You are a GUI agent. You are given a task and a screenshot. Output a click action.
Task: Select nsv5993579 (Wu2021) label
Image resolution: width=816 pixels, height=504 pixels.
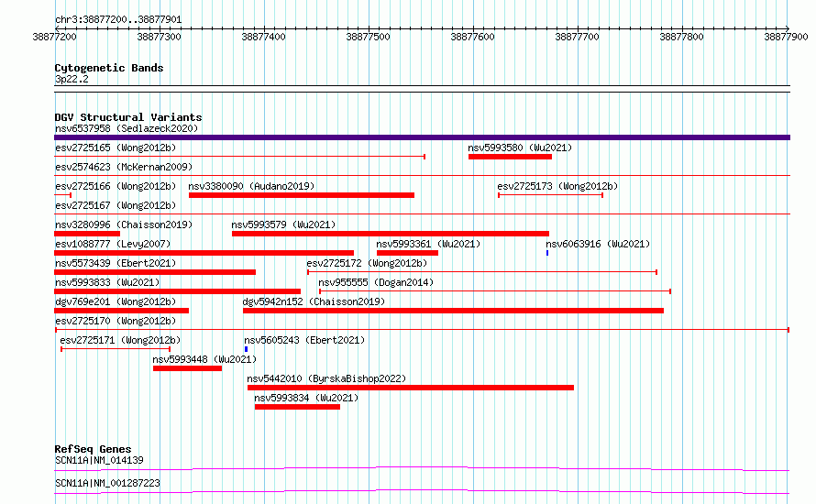(283, 225)
